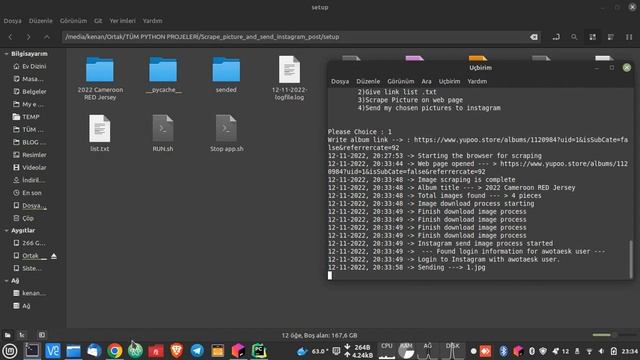The height and width of the screenshot is (360, 640).
Task: Open the Görünüm menu in the file manager
Action: pyautogui.click(x=73, y=21)
